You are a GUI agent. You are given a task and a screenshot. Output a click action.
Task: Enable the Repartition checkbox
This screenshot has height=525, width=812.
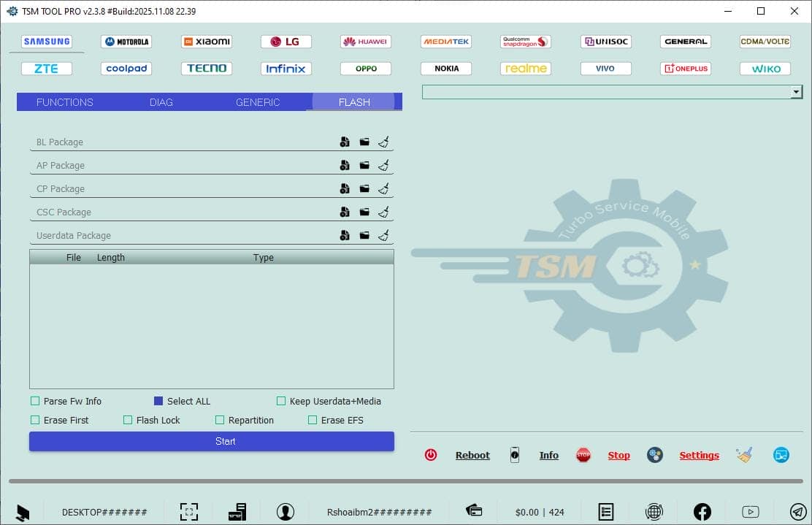220,420
